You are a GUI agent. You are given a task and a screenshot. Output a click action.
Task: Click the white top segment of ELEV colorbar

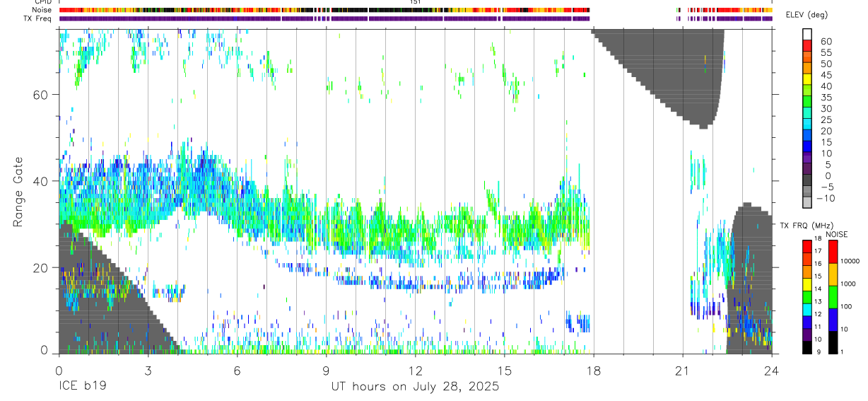807,34
